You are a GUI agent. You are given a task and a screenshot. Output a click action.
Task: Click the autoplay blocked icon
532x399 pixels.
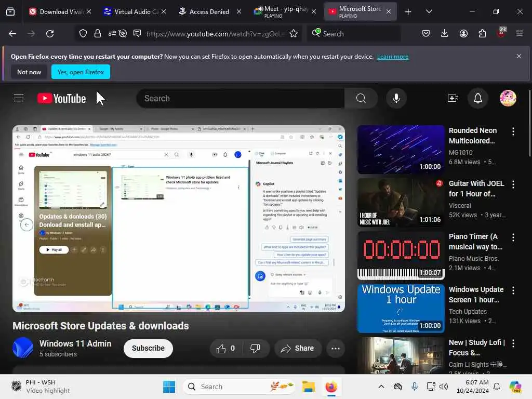point(123,33)
